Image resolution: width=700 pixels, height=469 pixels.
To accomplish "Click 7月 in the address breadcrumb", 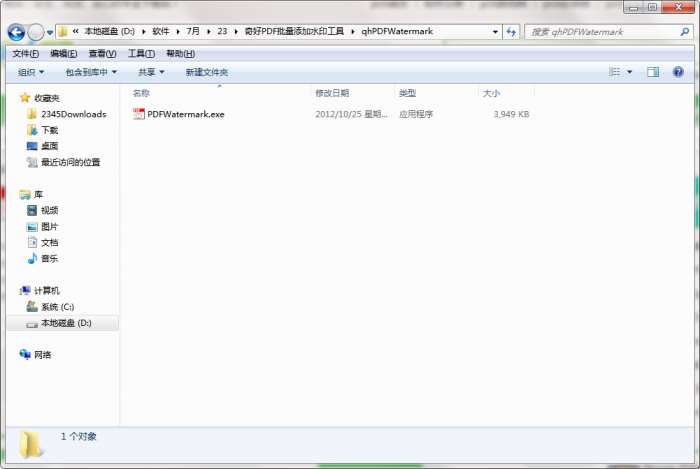I will 193,31.
